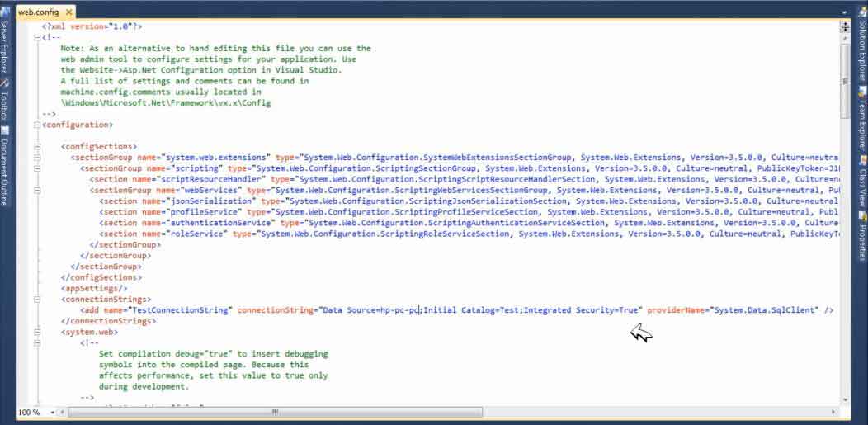Open Team Explorer from right sidebar

tap(862, 121)
